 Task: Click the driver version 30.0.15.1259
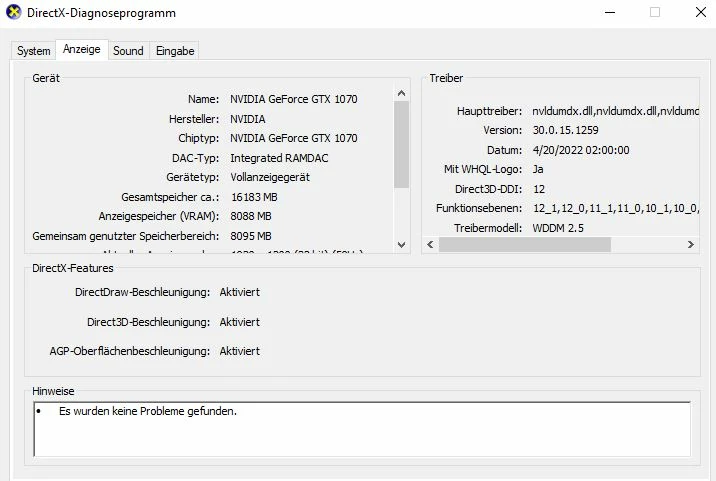[x=565, y=130]
